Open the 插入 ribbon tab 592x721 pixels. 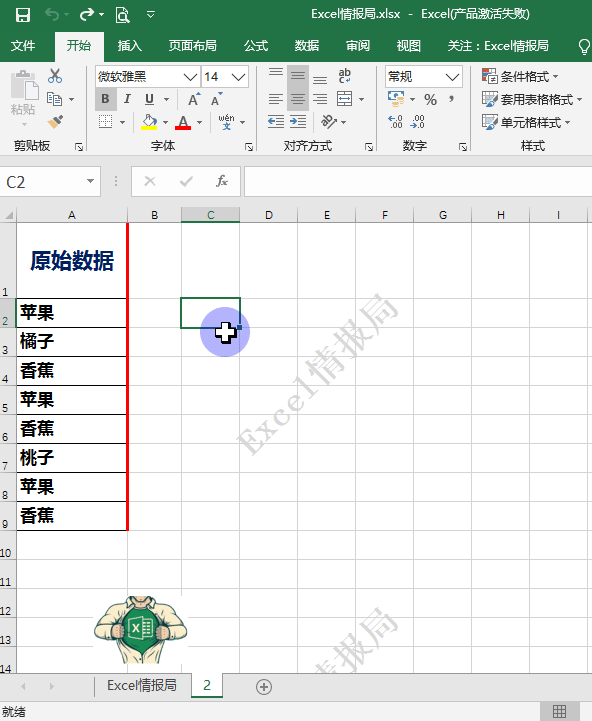pos(129,46)
